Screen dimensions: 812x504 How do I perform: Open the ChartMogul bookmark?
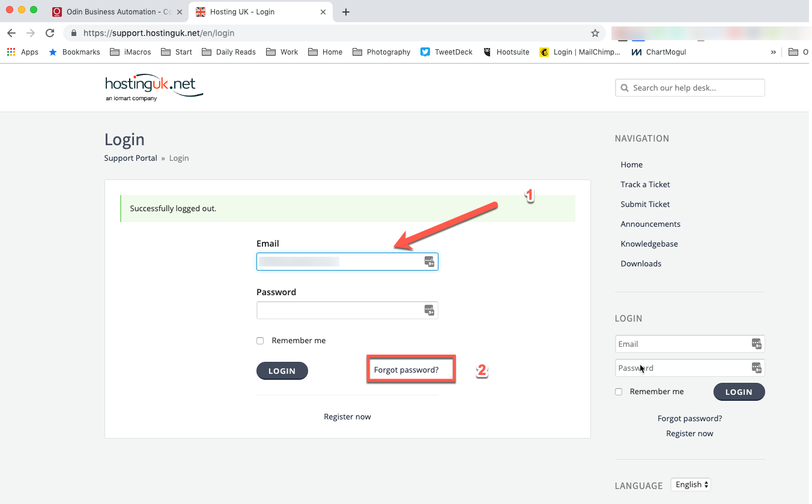pos(659,52)
